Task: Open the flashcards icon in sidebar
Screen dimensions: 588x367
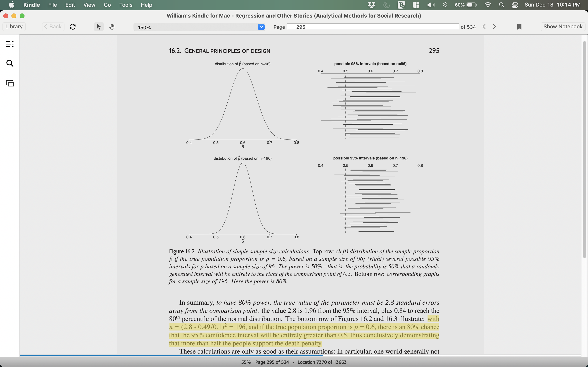Action: point(10,83)
